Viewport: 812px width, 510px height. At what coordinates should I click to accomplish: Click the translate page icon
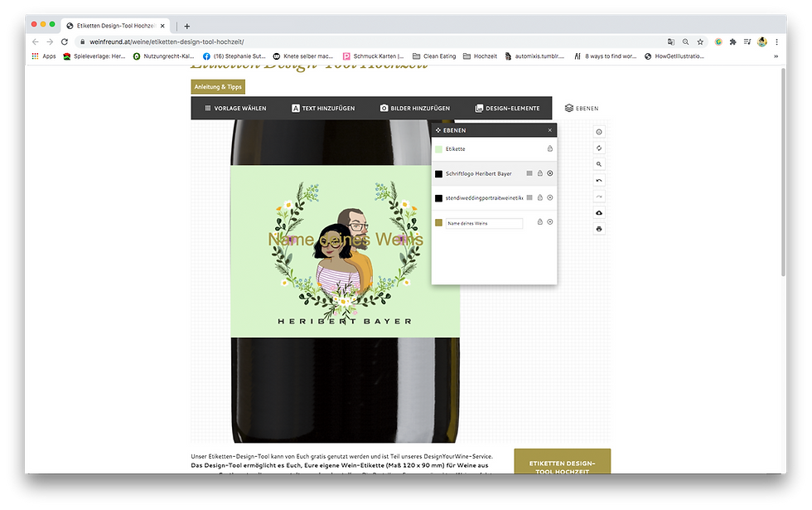670,42
